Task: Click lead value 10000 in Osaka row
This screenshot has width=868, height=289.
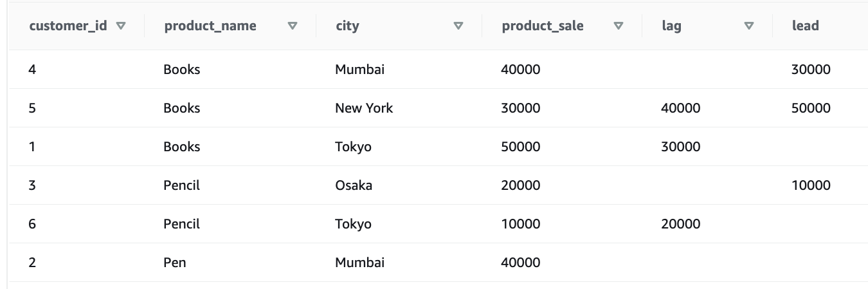Action: [811, 185]
